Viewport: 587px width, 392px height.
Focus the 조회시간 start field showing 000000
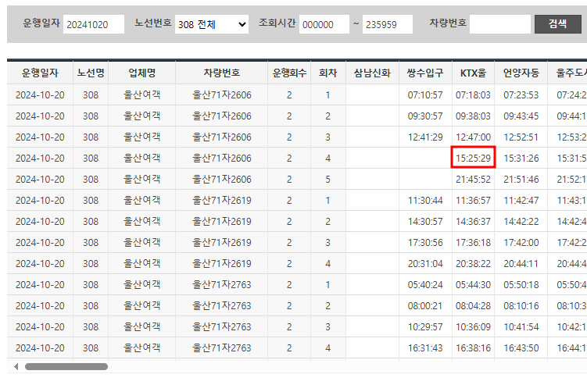tap(324, 24)
